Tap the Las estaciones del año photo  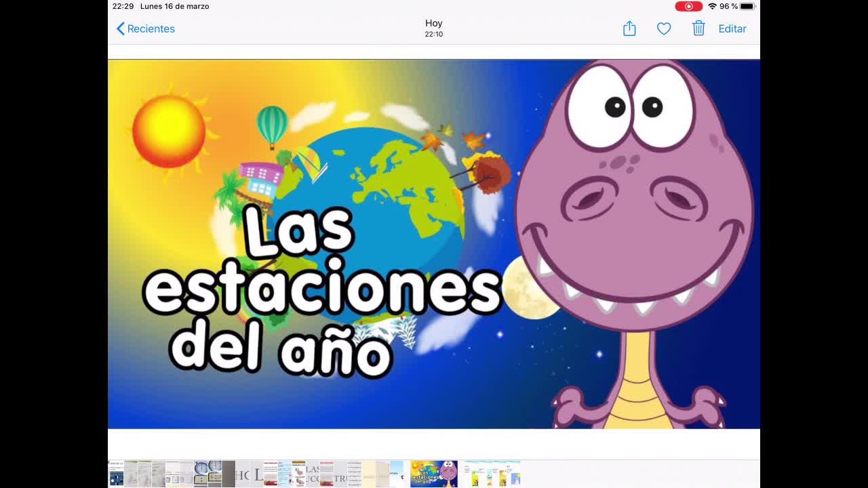coord(434,244)
